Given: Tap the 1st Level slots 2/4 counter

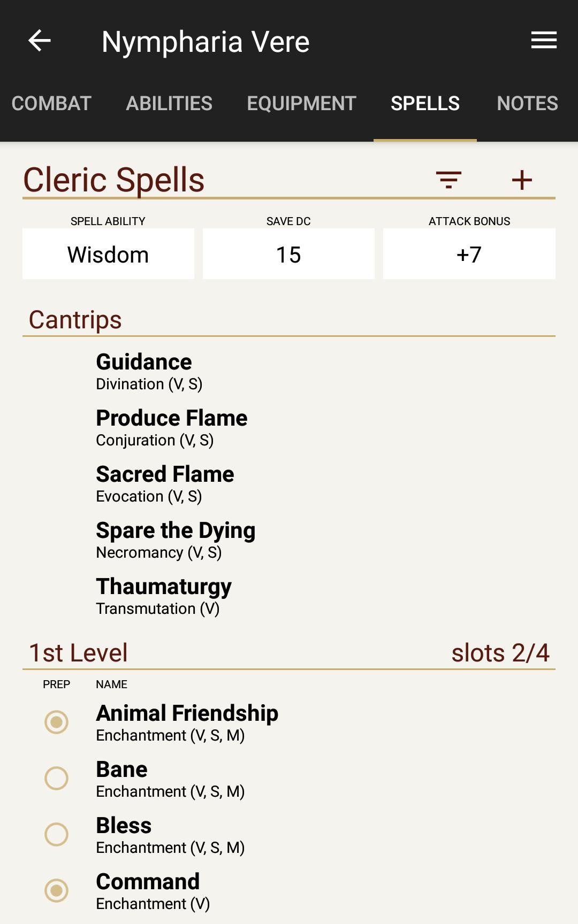Looking at the screenshot, I should (500, 653).
